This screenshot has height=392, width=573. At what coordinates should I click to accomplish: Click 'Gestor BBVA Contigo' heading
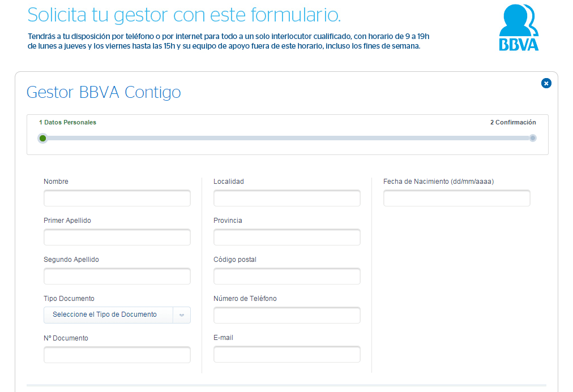point(104,92)
